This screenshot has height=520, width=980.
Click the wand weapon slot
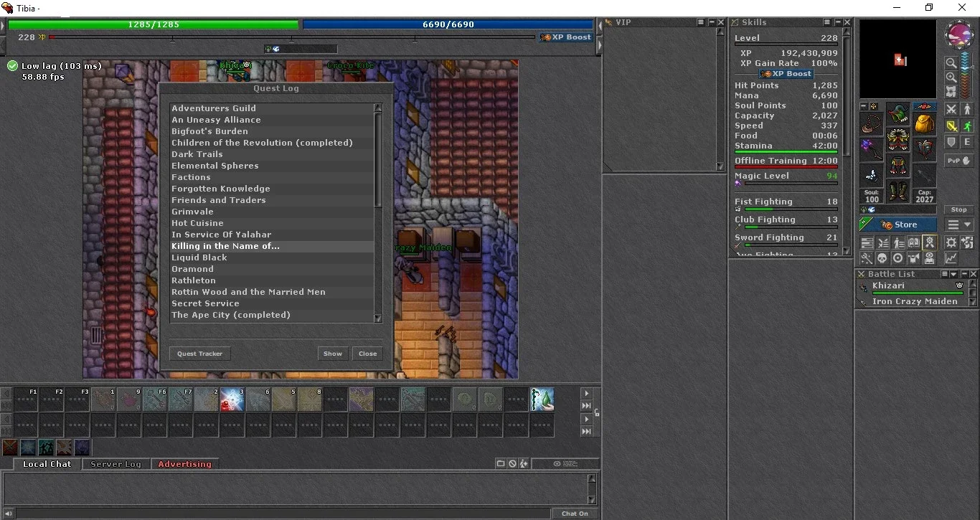coord(872,149)
